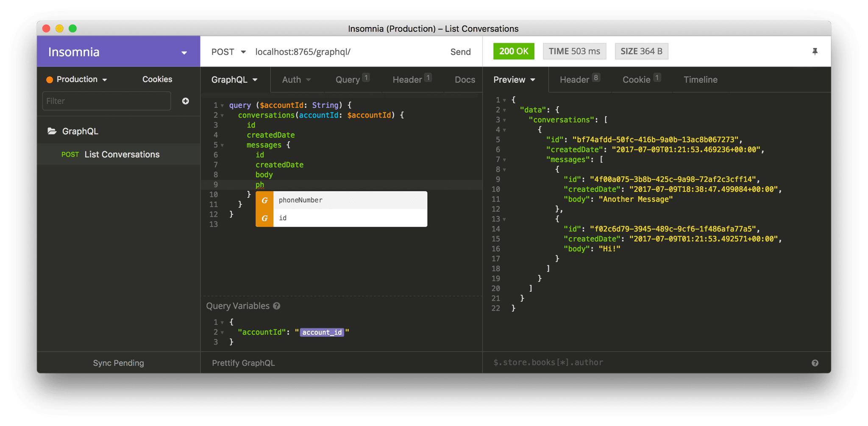Pin the response pane using the pin icon
The width and height of the screenshot is (868, 426).
[815, 51]
